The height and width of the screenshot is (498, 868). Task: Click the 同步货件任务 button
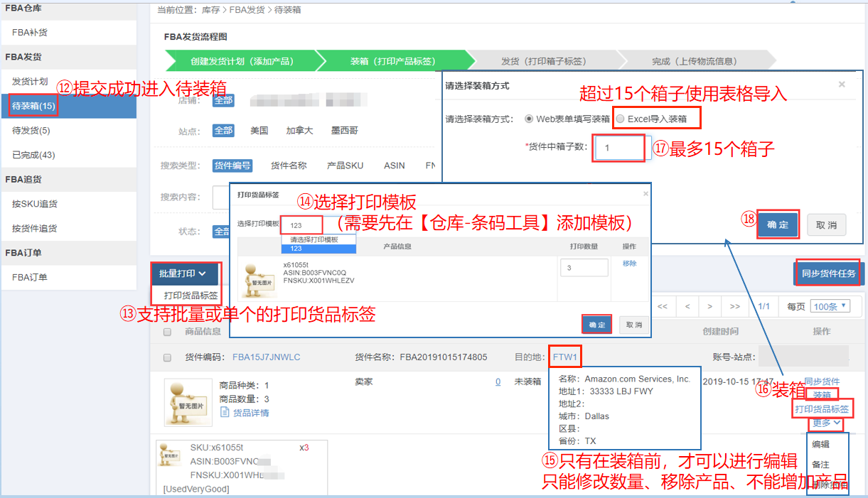pos(828,274)
